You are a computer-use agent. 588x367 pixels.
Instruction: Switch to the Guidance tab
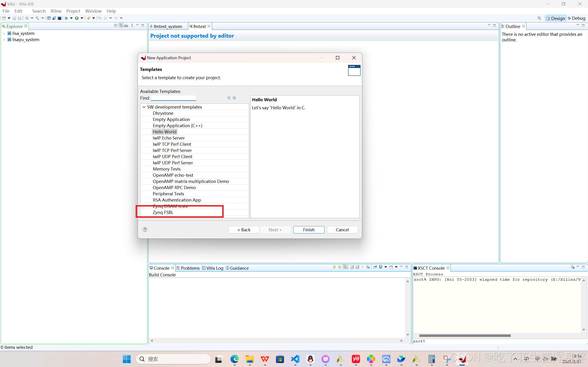click(x=237, y=268)
